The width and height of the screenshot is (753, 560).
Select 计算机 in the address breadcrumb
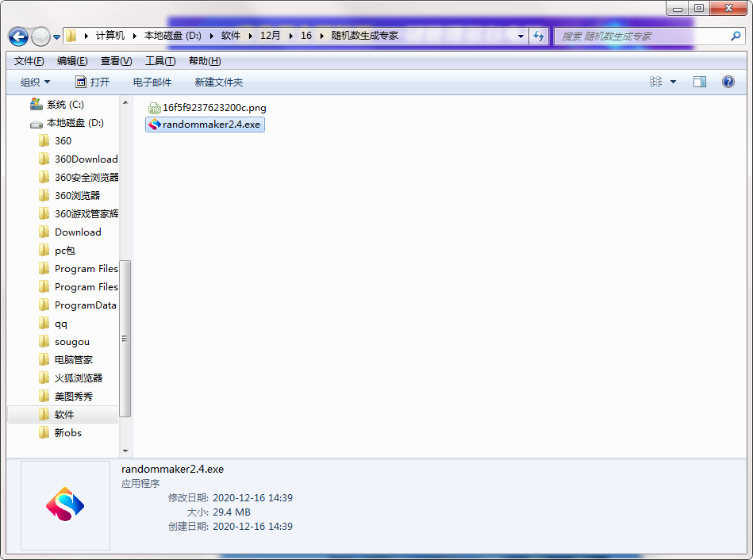point(110,36)
